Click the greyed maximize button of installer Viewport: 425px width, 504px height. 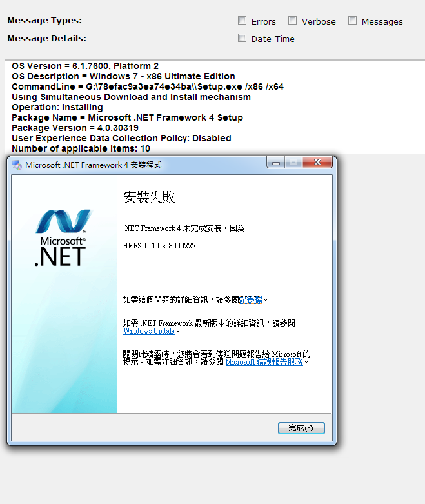(293, 163)
